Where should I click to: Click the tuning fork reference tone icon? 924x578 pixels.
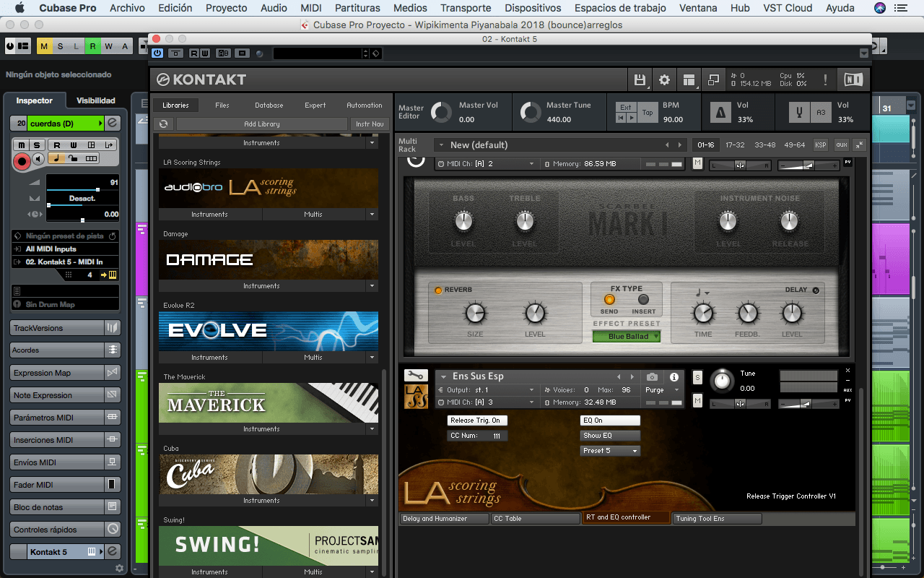(x=798, y=112)
